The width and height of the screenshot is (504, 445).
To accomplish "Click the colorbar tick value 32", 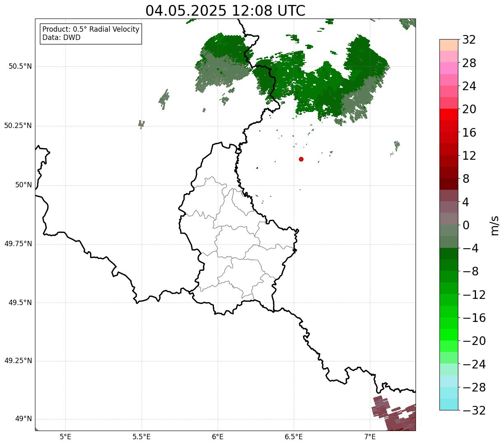I will coord(469,40).
